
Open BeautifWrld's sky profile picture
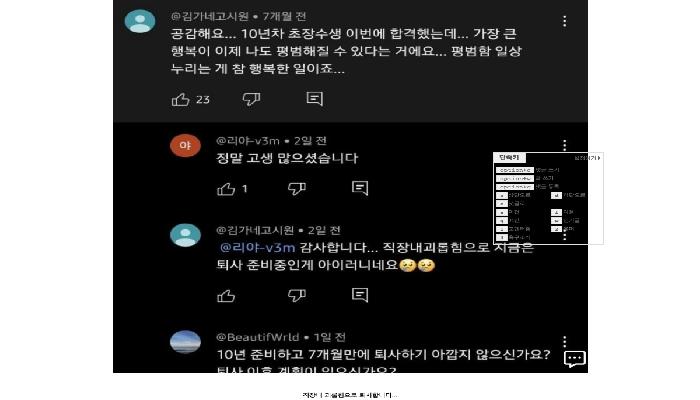(185, 342)
